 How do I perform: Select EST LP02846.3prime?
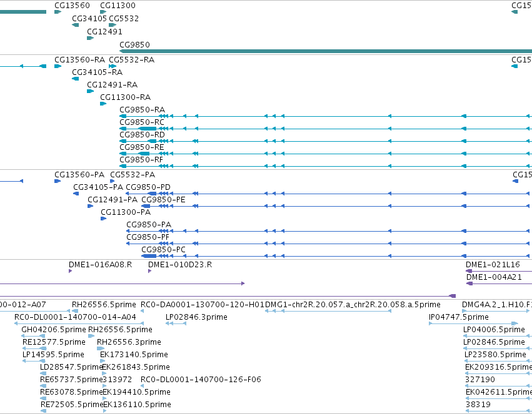tap(196, 318)
